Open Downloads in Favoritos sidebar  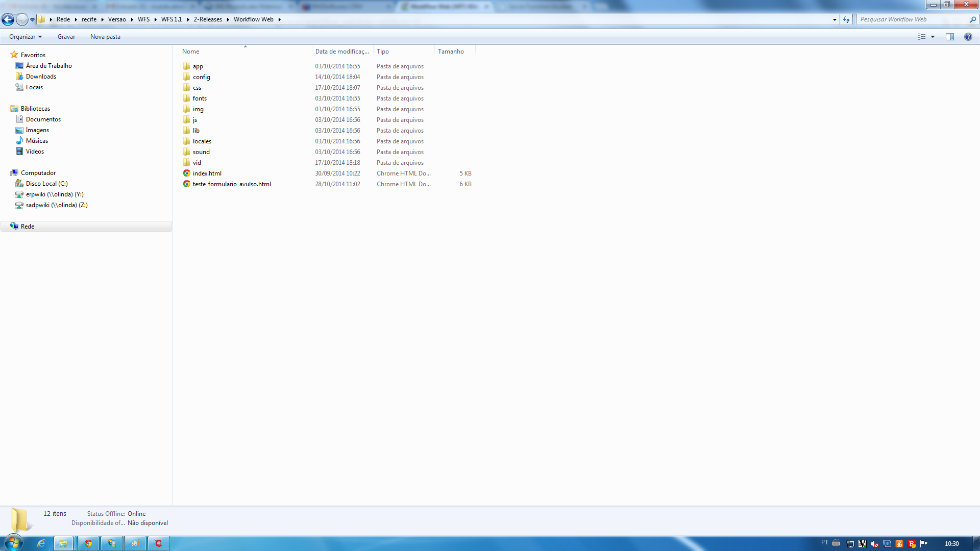pos(41,77)
